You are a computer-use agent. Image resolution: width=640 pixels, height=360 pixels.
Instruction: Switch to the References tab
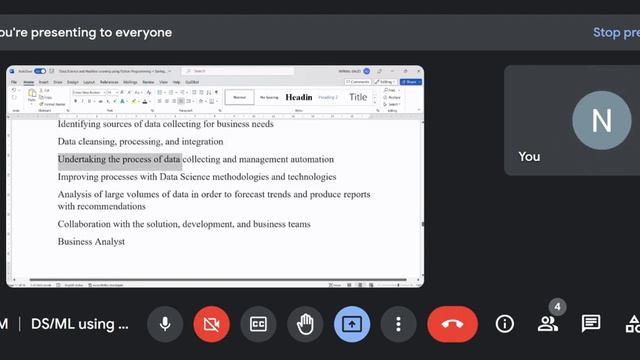109,82
